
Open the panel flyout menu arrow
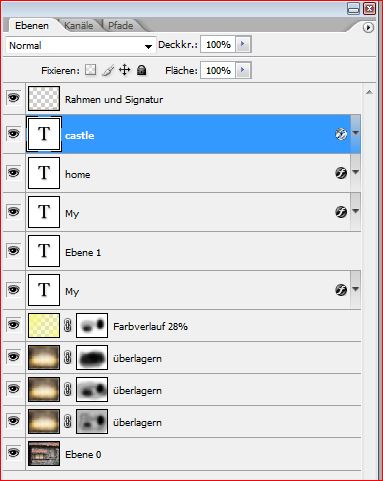(x=368, y=27)
